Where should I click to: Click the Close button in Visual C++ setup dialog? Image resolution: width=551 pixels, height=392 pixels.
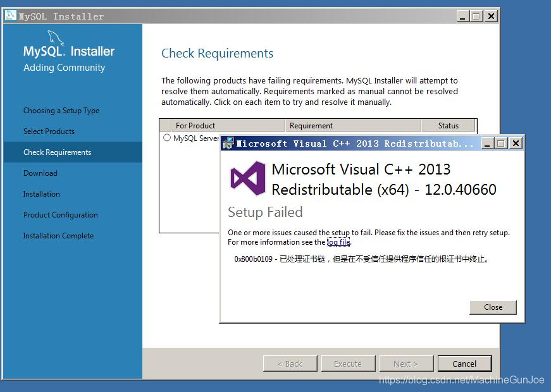click(493, 307)
